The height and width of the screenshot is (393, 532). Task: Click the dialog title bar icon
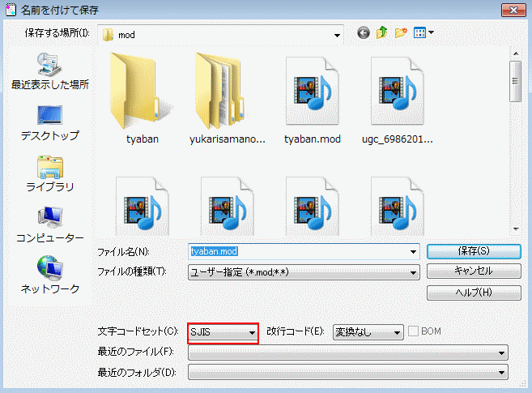pos(11,10)
